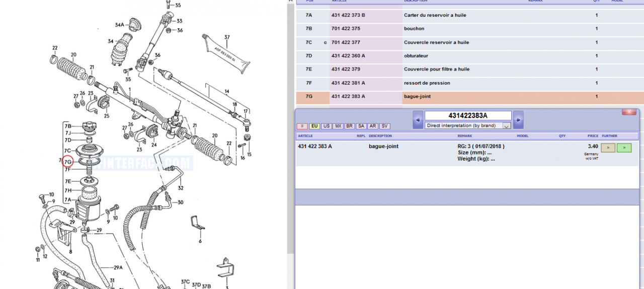Select the SV market toggle
644x289 pixels.
click(384, 126)
